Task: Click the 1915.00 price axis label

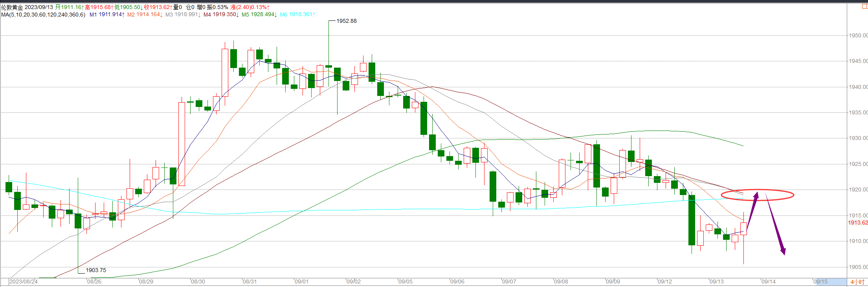Action: point(858,215)
